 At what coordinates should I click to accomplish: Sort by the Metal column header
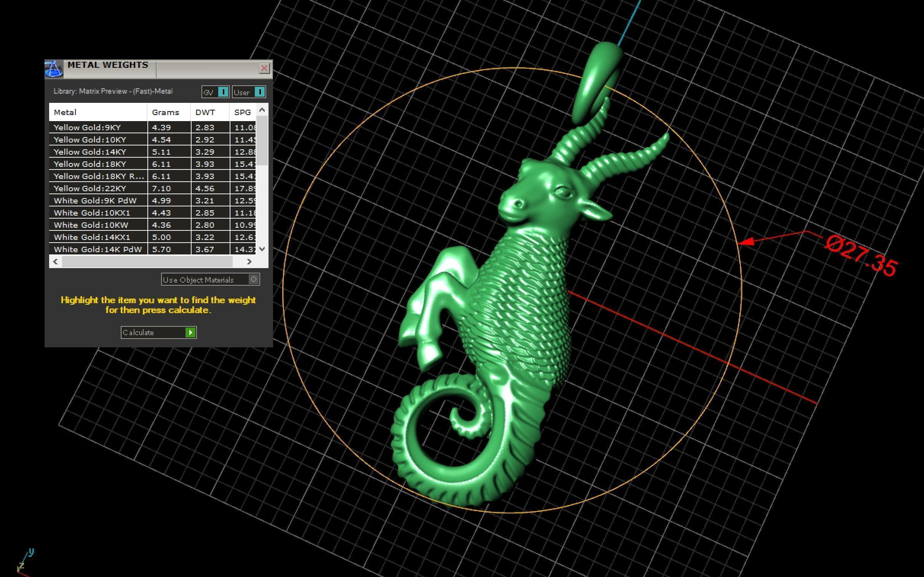(98, 112)
